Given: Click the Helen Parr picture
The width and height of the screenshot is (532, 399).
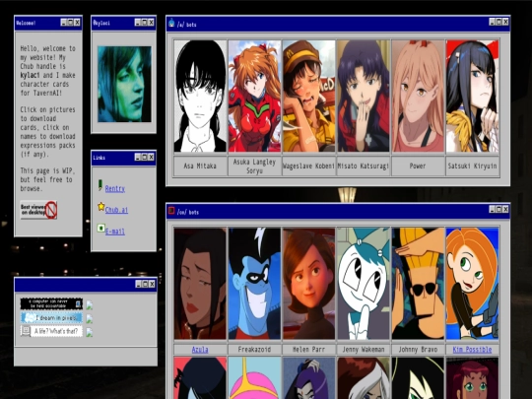Looking at the screenshot, I should (x=308, y=284).
